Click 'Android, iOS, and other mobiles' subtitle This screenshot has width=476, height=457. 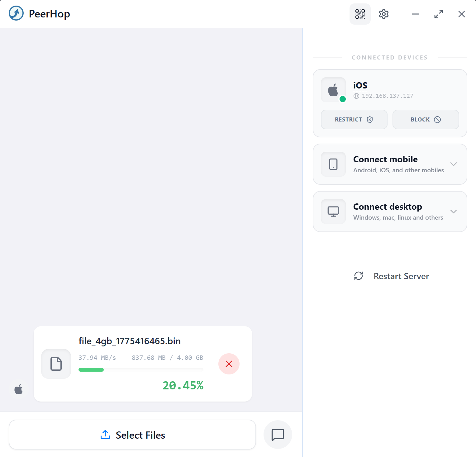coord(398,170)
